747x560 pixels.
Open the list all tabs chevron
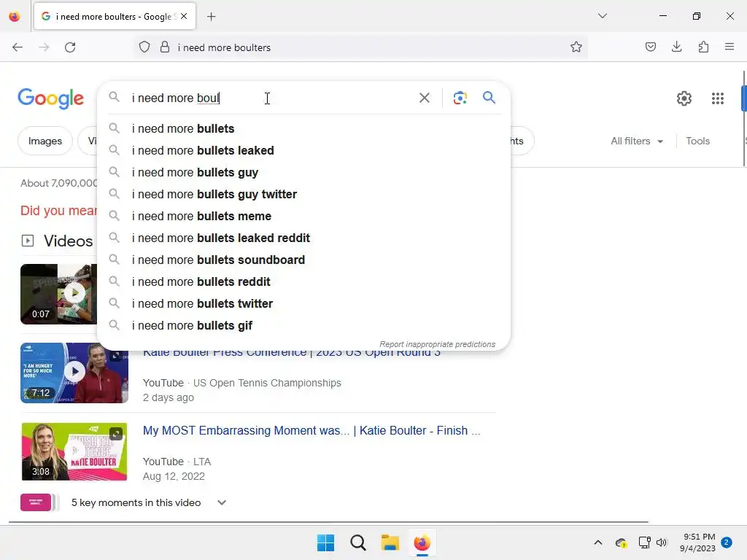[602, 16]
